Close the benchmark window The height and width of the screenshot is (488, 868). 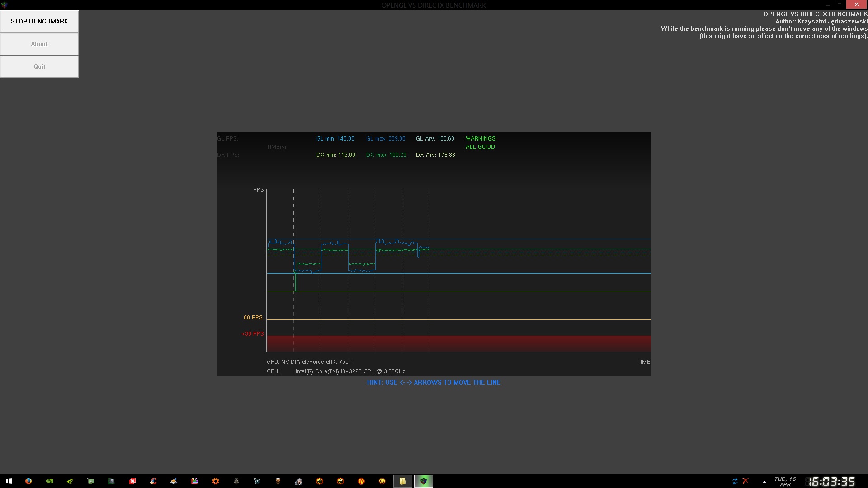pos(856,5)
